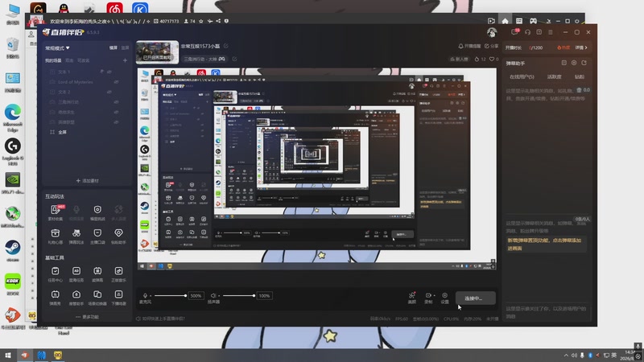Mute the microphone via its icon
The image size is (644, 362).
coord(145,295)
